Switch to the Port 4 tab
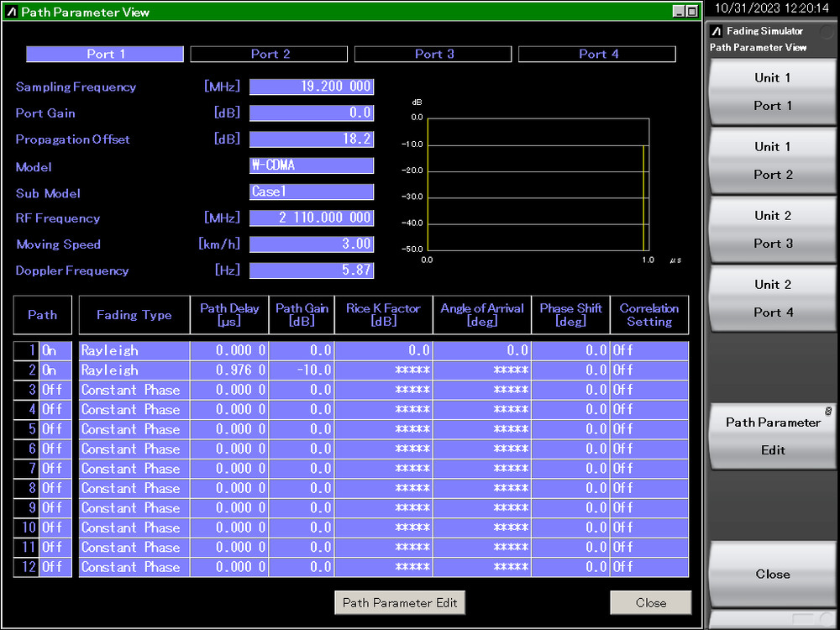 [x=597, y=54]
